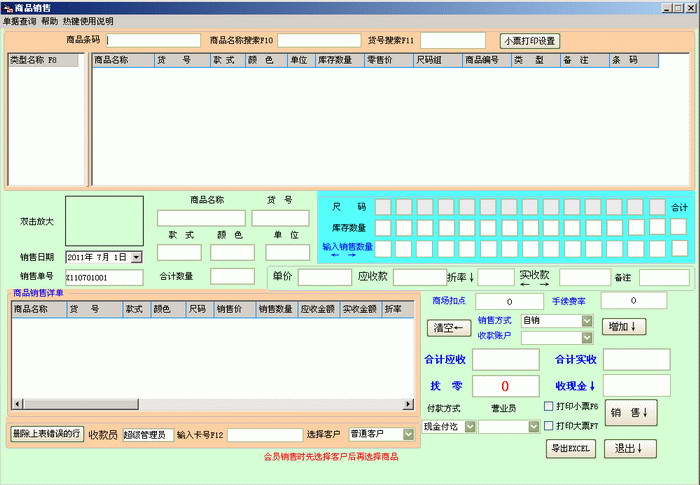Click the 条 码 column header
The width and height of the screenshot is (700, 485).
click(x=634, y=60)
